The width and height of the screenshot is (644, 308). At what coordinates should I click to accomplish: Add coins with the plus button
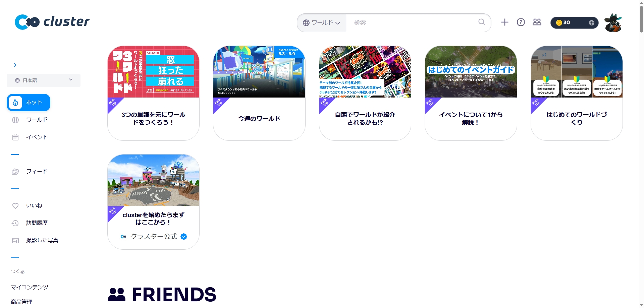pyautogui.click(x=591, y=22)
